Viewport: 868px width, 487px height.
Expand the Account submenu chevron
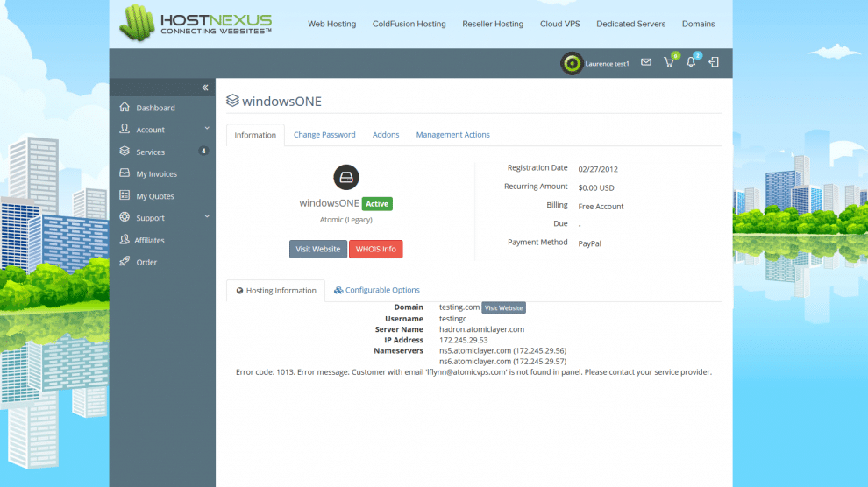pyautogui.click(x=207, y=128)
